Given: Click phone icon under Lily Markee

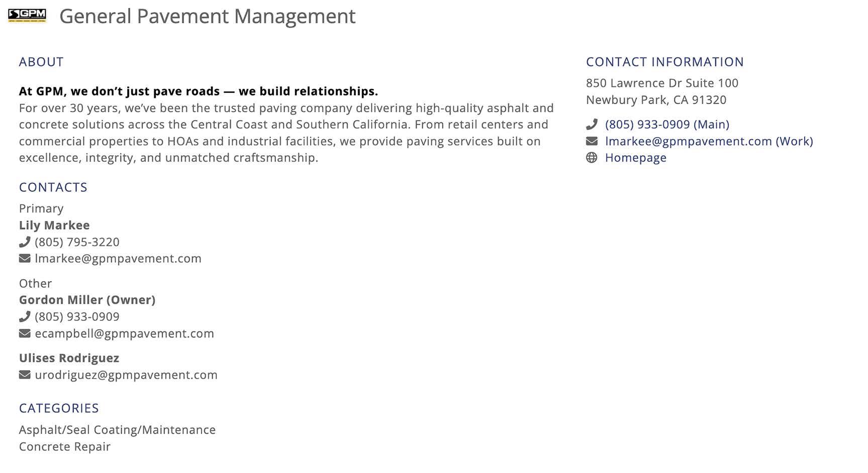Looking at the screenshot, I should pos(25,242).
